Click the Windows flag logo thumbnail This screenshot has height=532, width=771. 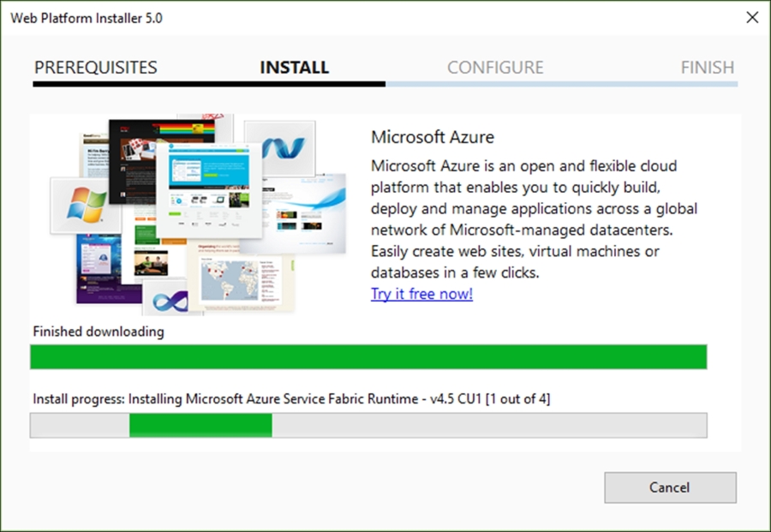[86, 206]
